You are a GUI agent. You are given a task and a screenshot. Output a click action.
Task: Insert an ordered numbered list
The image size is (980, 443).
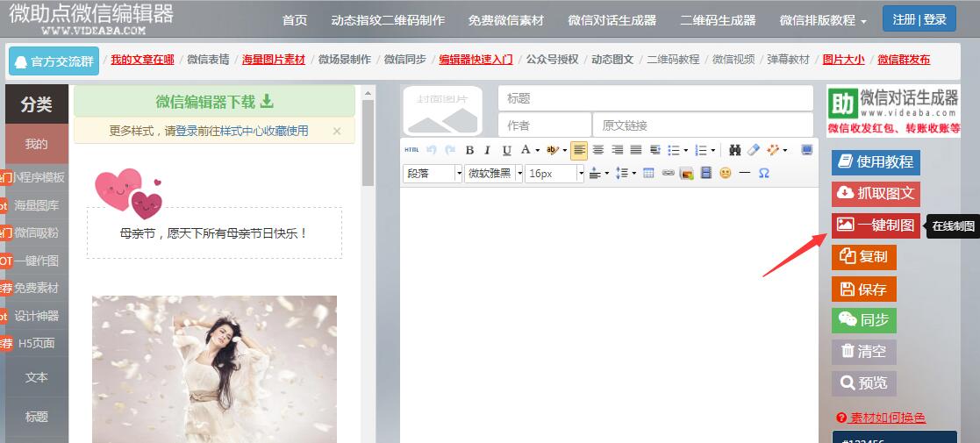pyautogui.click(x=701, y=150)
